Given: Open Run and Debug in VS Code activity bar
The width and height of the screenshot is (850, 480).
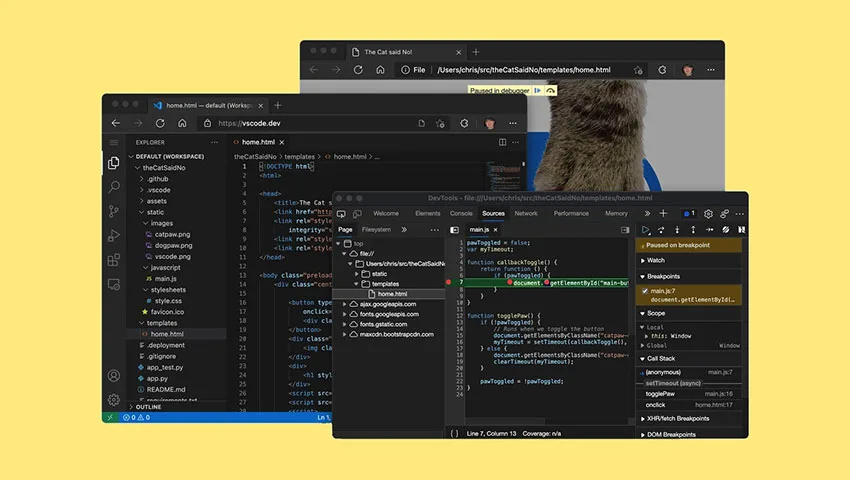Looking at the screenshot, I should coord(114,235).
